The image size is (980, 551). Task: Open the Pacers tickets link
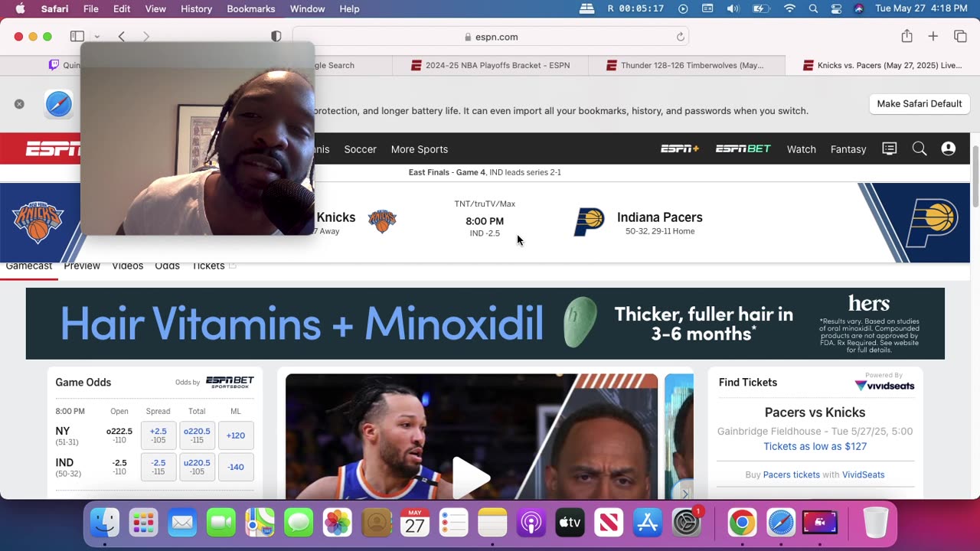(x=791, y=474)
